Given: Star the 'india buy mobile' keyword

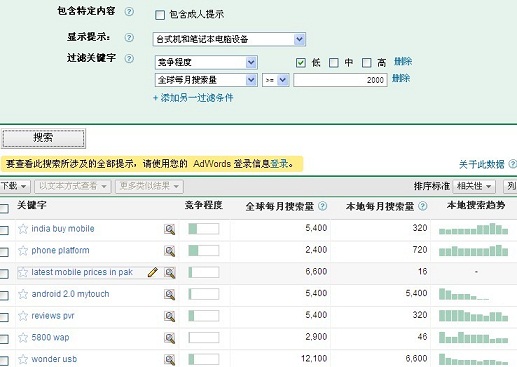Looking at the screenshot, I should click(x=23, y=229).
